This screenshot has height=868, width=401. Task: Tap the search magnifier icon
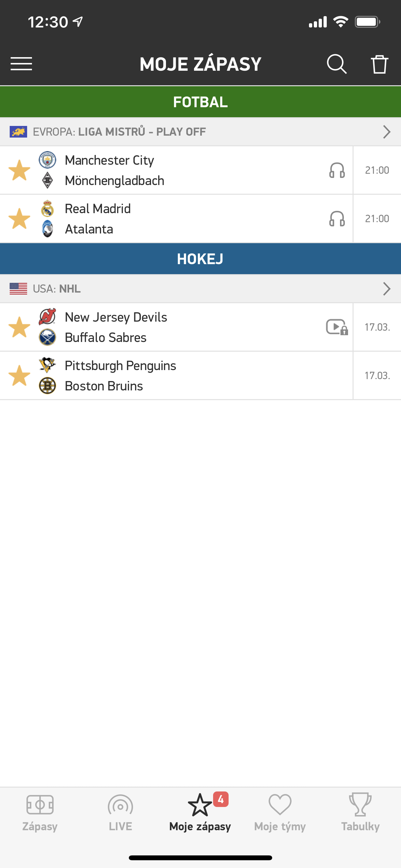pos(336,64)
